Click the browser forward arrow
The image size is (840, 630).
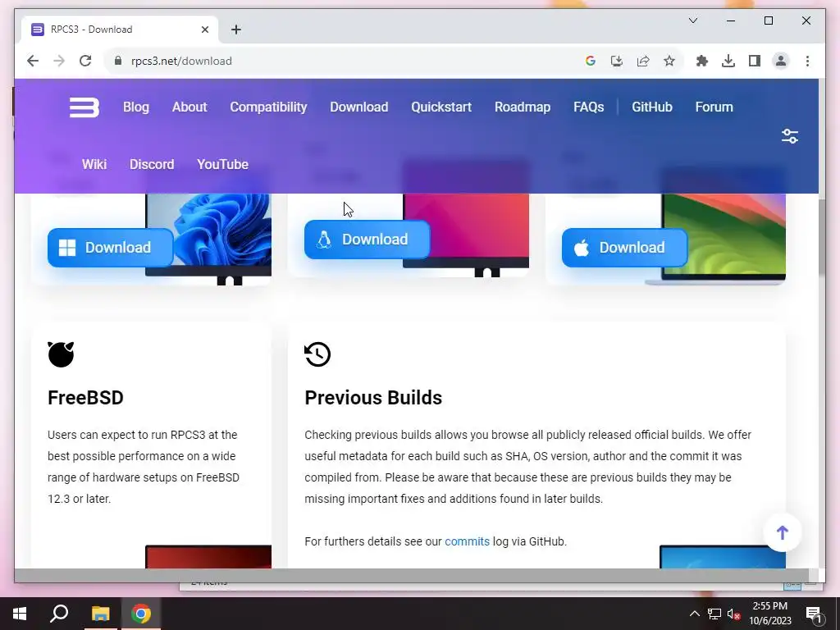(59, 61)
